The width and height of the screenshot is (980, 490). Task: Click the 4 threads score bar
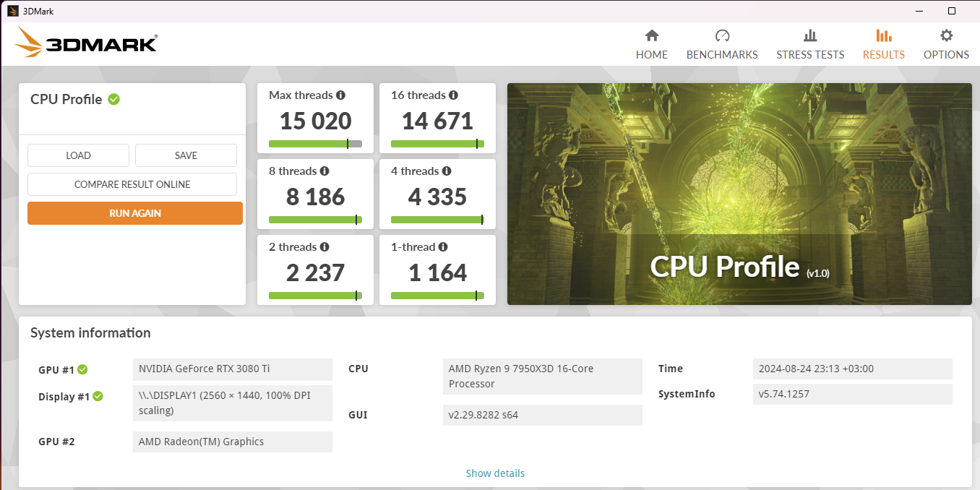[x=437, y=220]
